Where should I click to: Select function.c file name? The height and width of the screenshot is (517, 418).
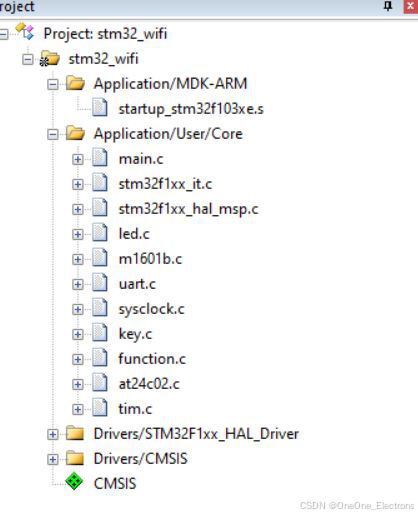tap(152, 359)
